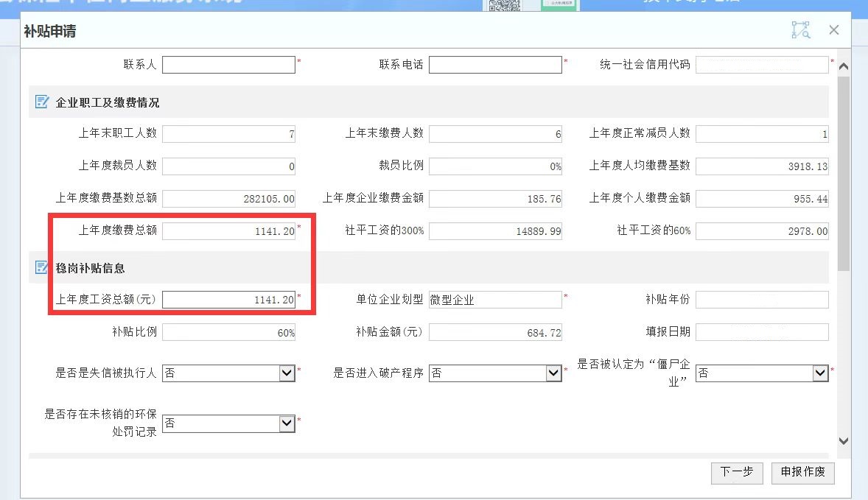Click the 下一步 button
Image resolution: width=868 pixels, height=500 pixels.
click(736, 473)
